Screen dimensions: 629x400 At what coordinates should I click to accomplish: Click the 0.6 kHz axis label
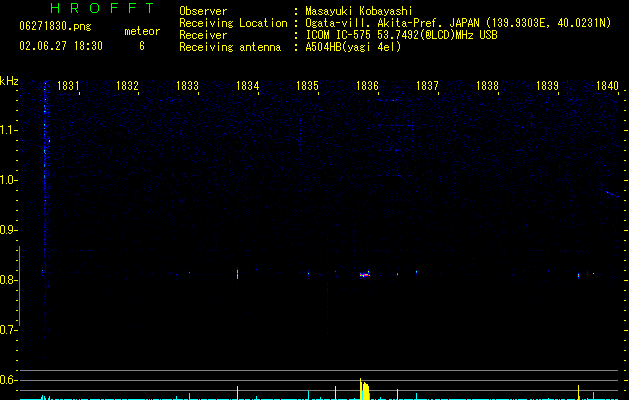pos(8,380)
